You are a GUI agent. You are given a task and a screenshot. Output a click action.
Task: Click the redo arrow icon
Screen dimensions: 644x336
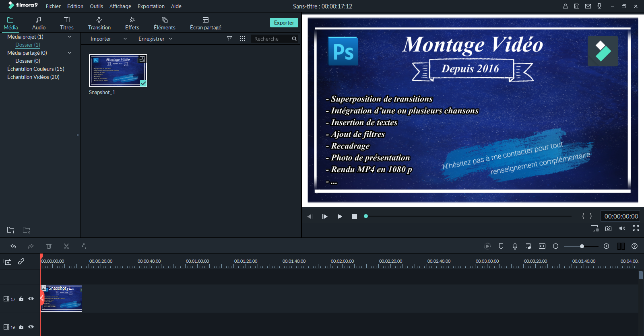(x=31, y=246)
